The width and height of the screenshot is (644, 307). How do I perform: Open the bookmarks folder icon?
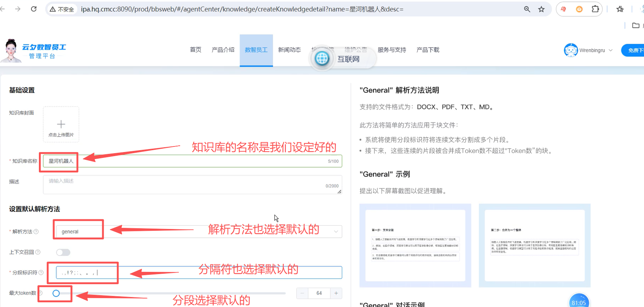click(635, 25)
